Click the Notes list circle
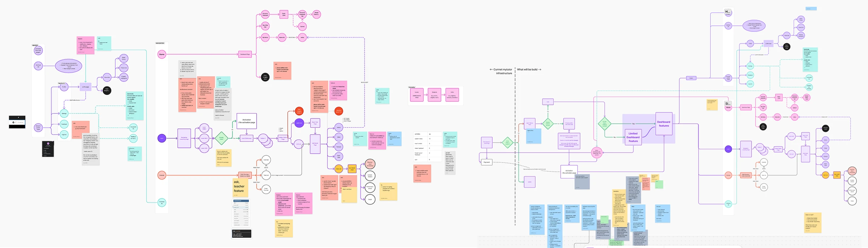 (282, 37)
